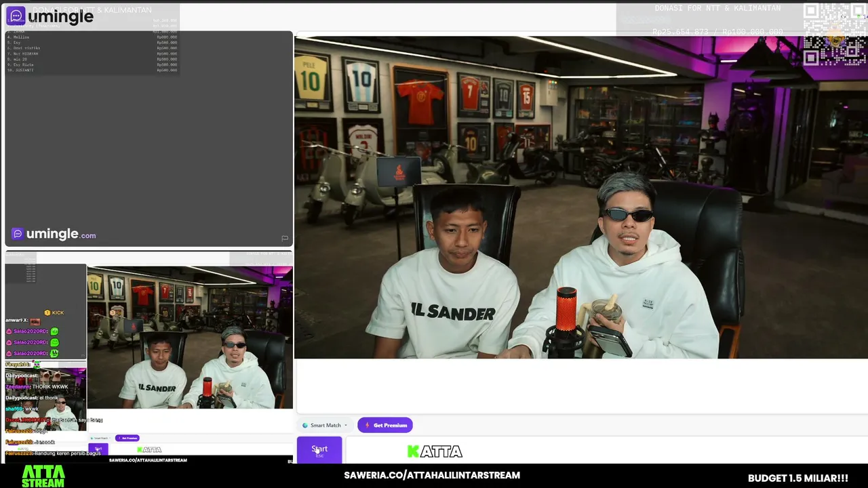The width and height of the screenshot is (868, 488).
Task: Click the lightning bolt on Get Premium
Action: coord(367,426)
